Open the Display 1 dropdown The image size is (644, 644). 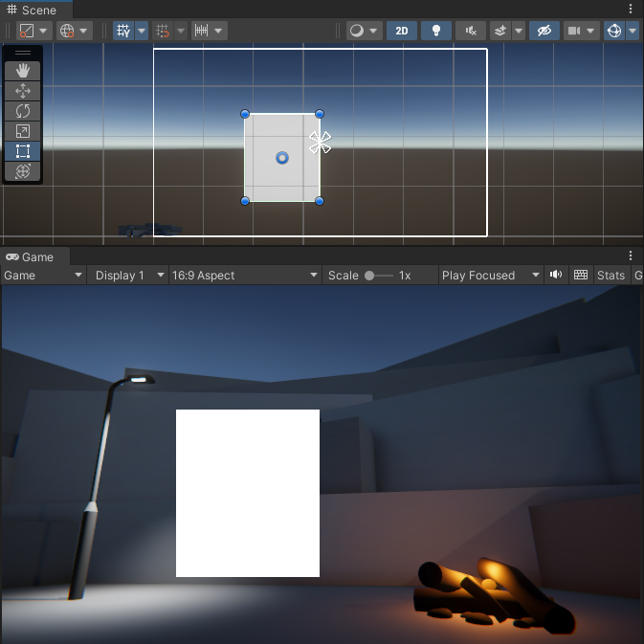click(129, 276)
